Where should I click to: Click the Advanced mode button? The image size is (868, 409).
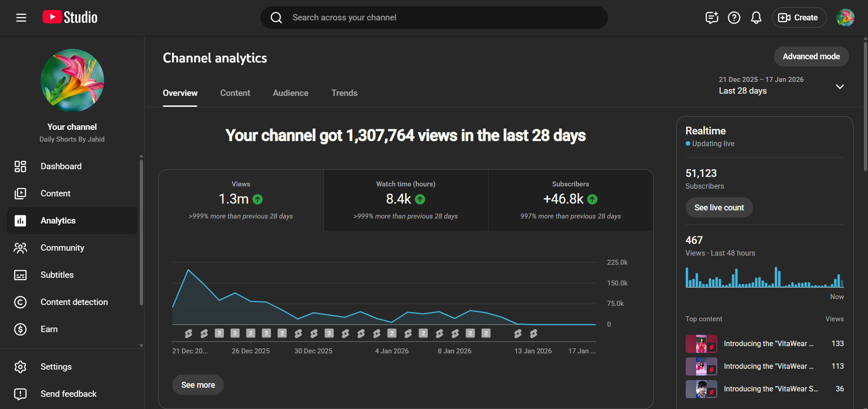[x=811, y=57]
